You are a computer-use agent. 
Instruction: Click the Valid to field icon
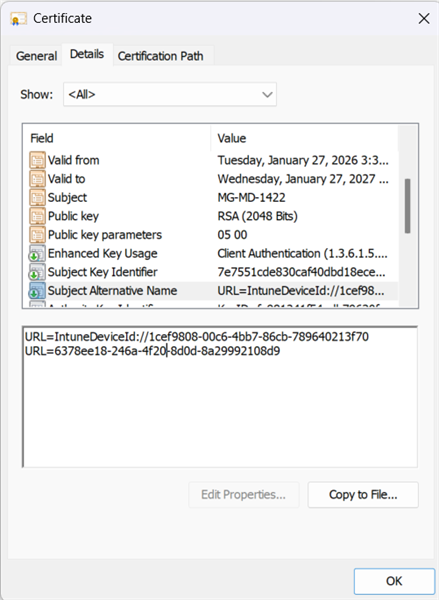pyautogui.click(x=38, y=179)
